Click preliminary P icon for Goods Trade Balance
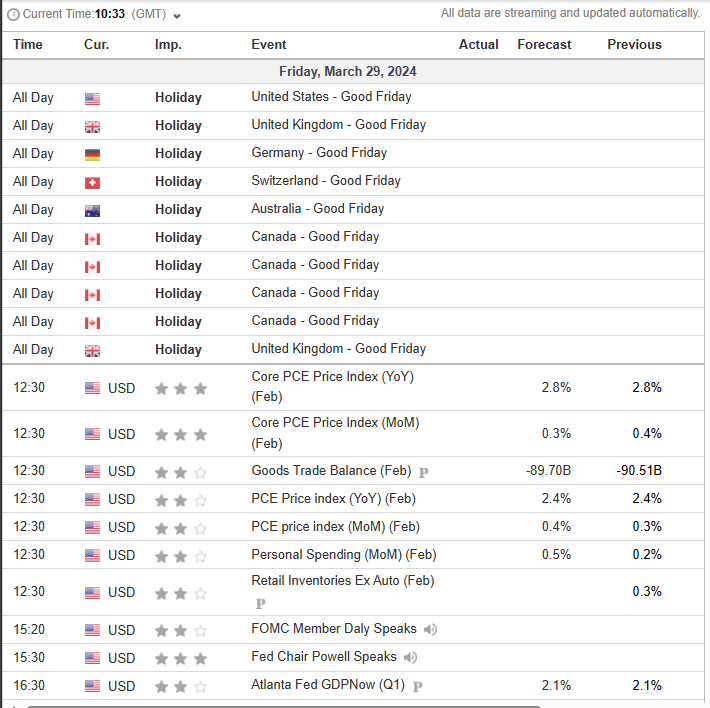The width and height of the screenshot is (710, 708). coord(423,472)
